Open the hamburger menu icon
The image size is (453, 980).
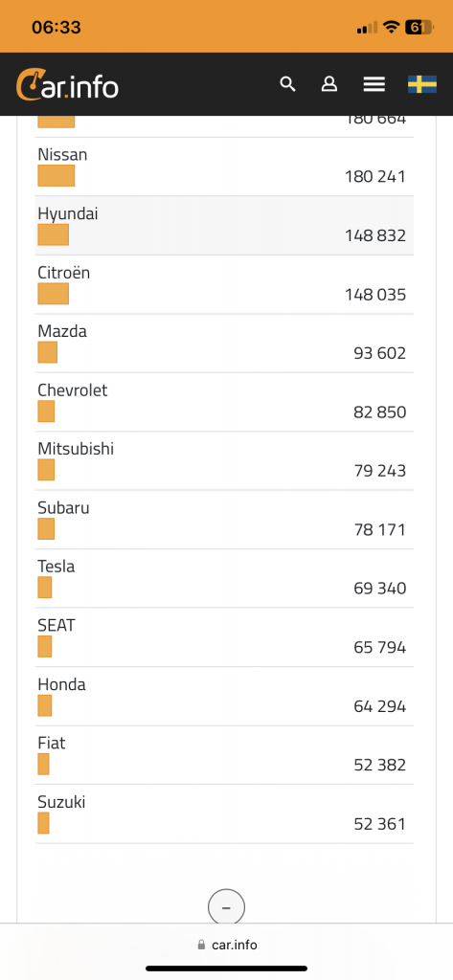pos(374,84)
